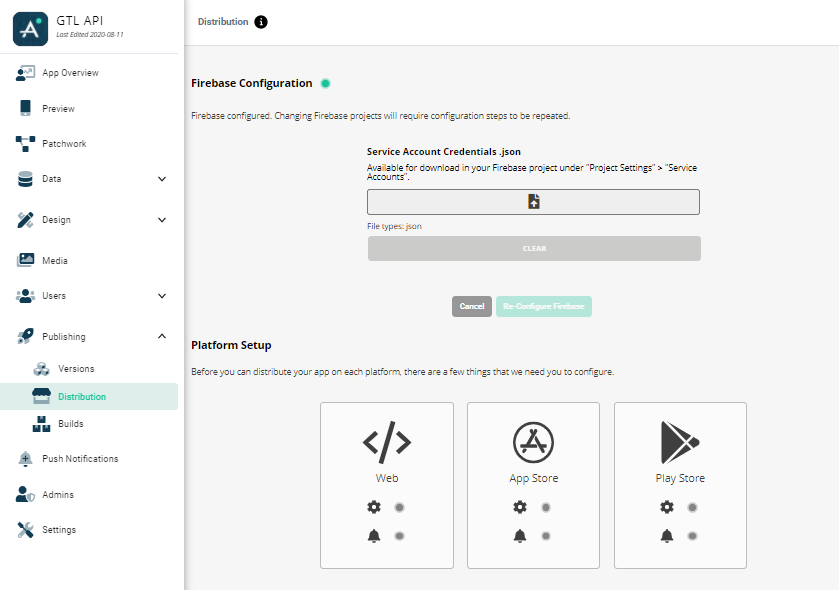Click the Last Edited 2020-08-11 text
Image resolution: width=839 pixels, height=590 pixels.
90,35
